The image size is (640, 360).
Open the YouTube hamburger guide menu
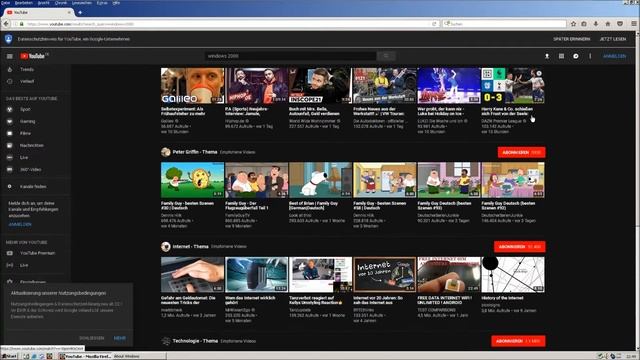point(9,56)
